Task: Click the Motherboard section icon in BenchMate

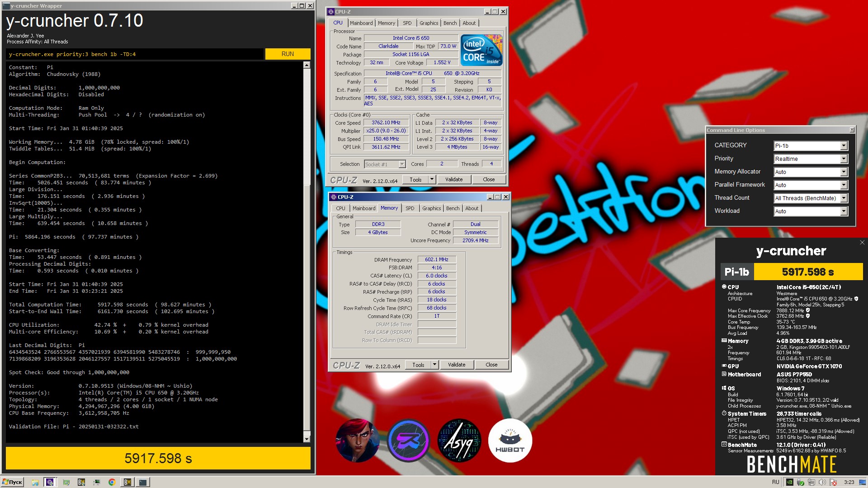Action: click(x=724, y=374)
